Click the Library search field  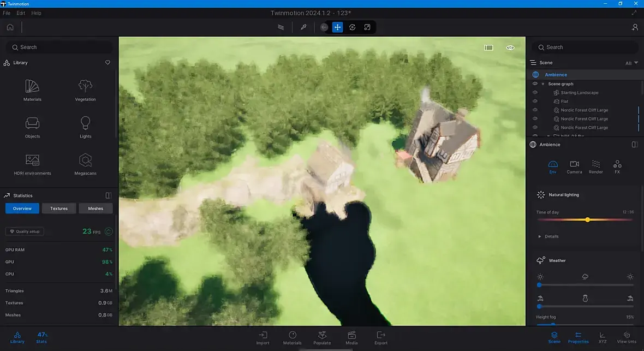pos(59,47)
